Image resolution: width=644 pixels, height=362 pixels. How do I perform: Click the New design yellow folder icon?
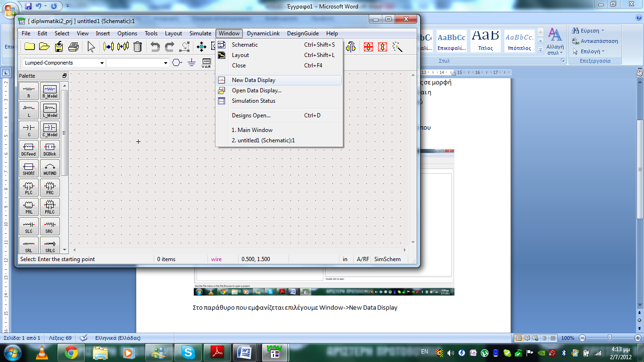pos(30,47)
